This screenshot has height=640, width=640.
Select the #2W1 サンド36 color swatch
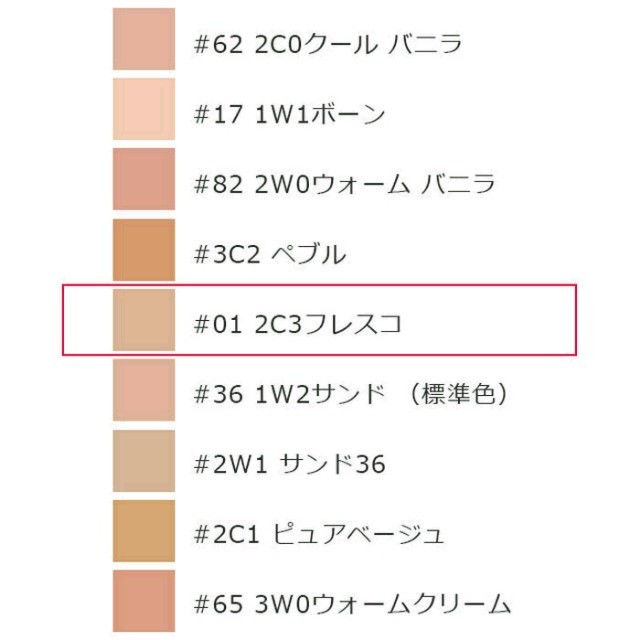144,461
